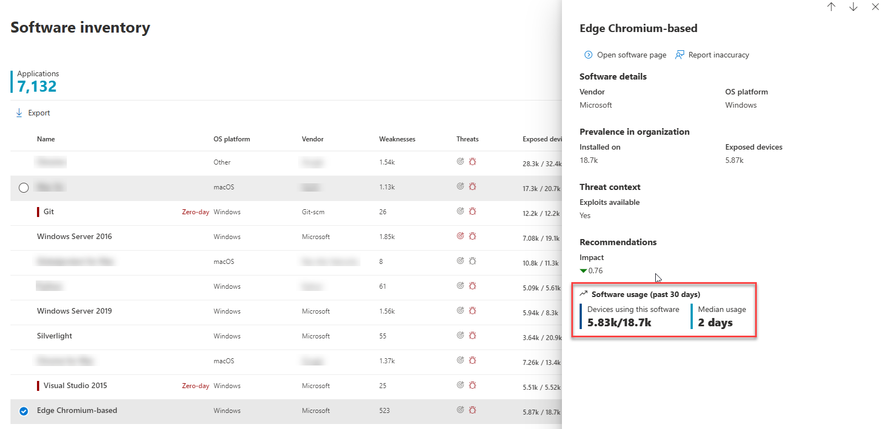Click the bug icon in the 61 weaknesses row
The image size is (881, 429).
tap(473, 286)
